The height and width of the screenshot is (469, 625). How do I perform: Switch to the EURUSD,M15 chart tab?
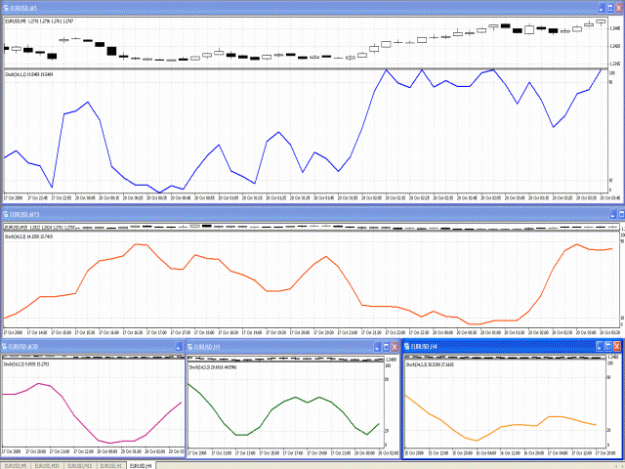click(x=80, y=465)
